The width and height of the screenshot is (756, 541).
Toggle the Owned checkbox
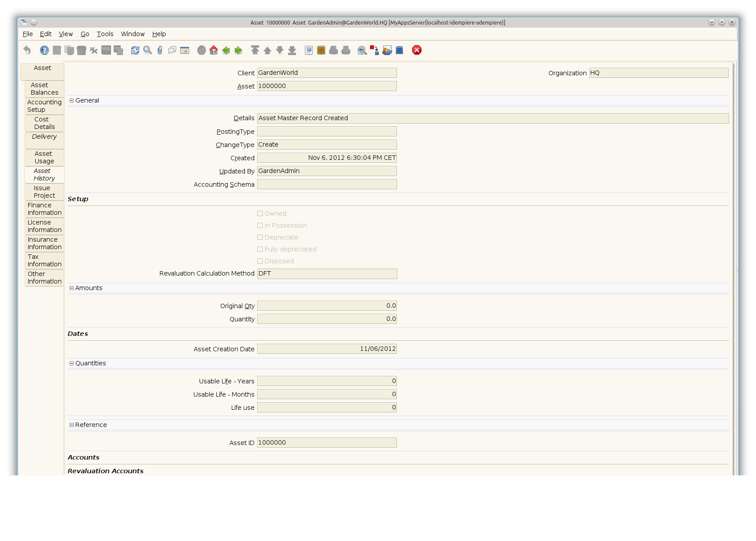(x=260, y=213)
